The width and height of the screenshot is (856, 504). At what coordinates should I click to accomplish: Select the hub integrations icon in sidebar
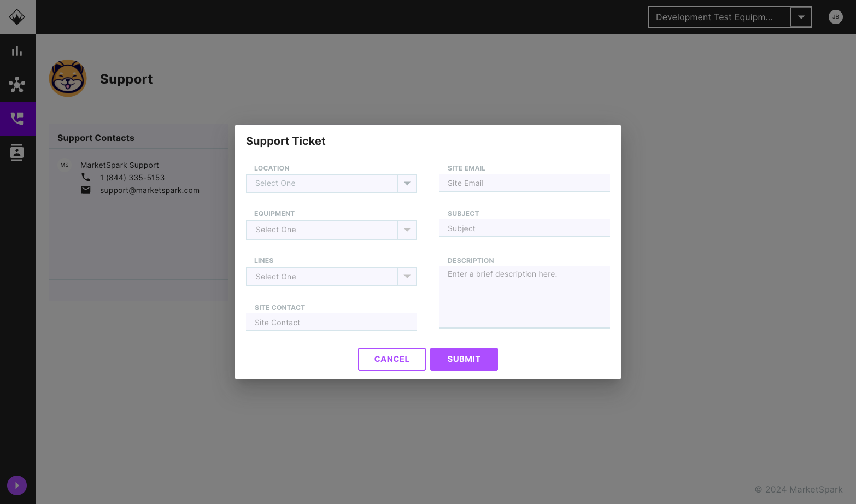17,85
